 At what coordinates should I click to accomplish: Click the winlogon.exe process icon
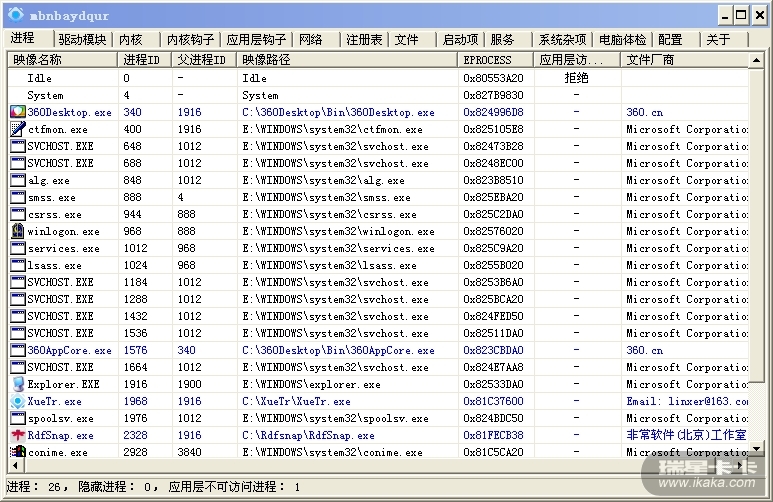pyautogui.click(x=18, y=231)
